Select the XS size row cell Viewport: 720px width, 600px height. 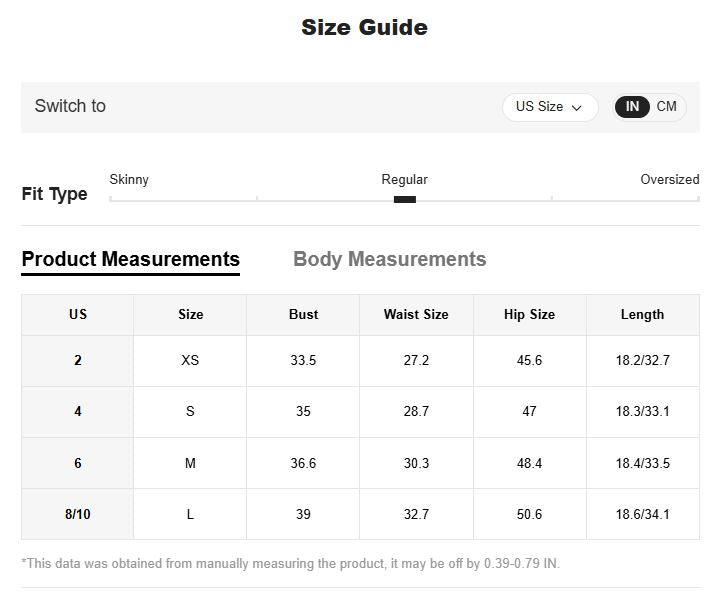coord(190,360)
